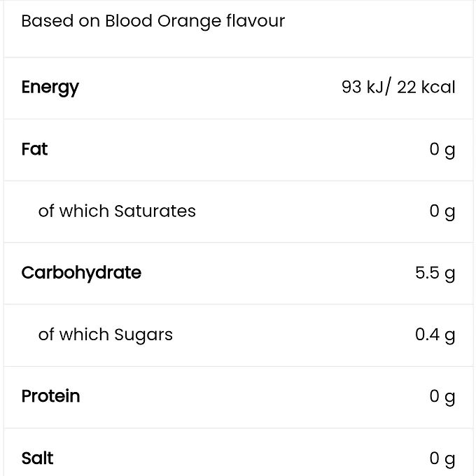
Task: Select the 0 g Fat value
Action: point(442,149)
